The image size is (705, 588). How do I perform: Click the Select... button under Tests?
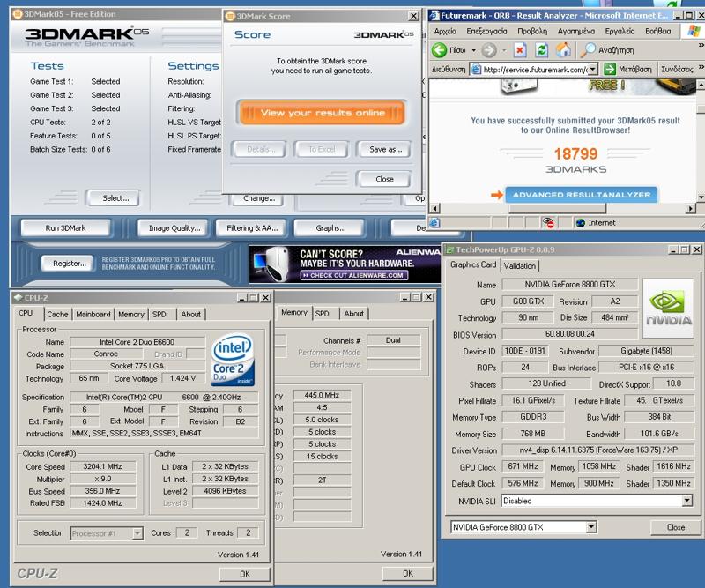tap(115, 198)
